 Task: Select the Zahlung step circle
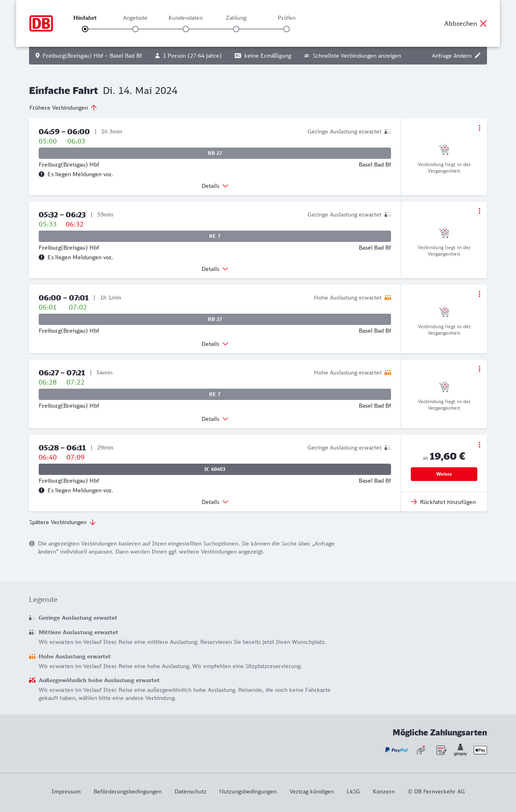click(236, 29)
